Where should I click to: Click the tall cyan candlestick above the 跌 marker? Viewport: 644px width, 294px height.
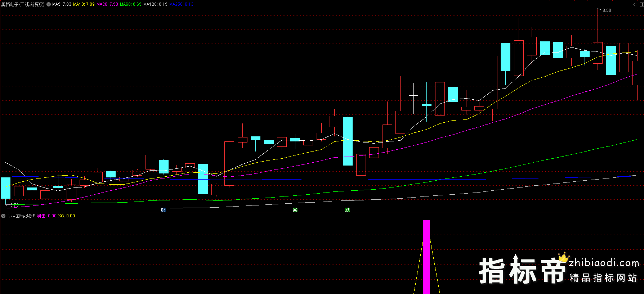(348, 141)
